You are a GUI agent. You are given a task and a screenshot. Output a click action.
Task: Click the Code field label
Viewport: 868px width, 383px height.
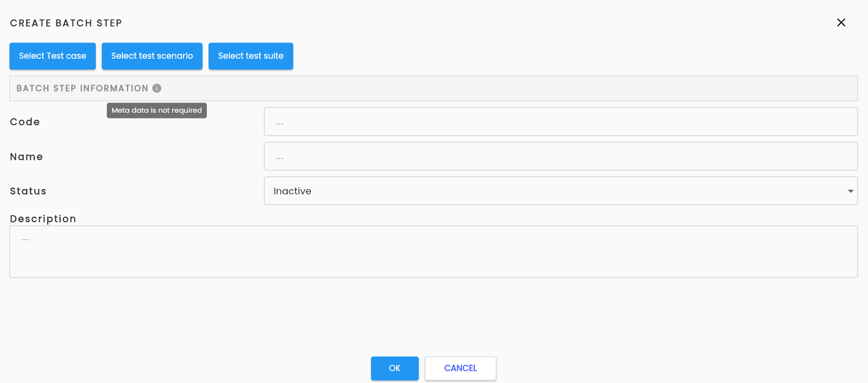click(25, 122)
